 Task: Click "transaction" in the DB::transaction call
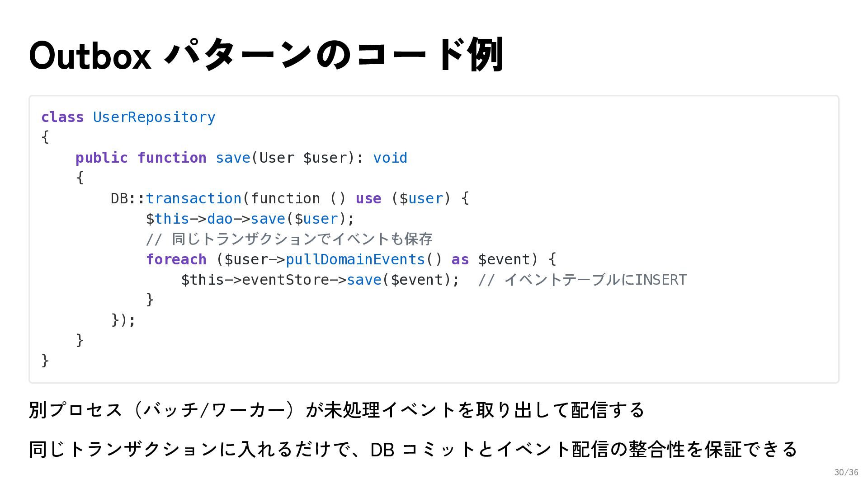click(193, 198)
